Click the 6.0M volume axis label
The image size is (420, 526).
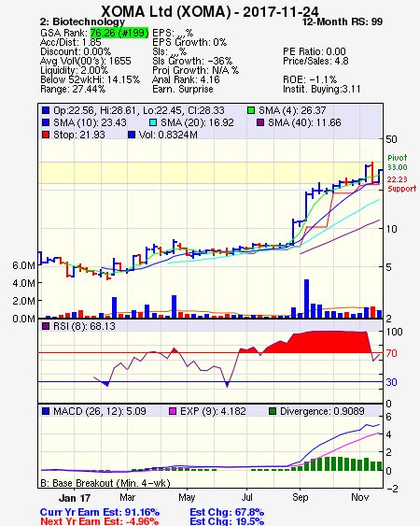coord(23,265)
